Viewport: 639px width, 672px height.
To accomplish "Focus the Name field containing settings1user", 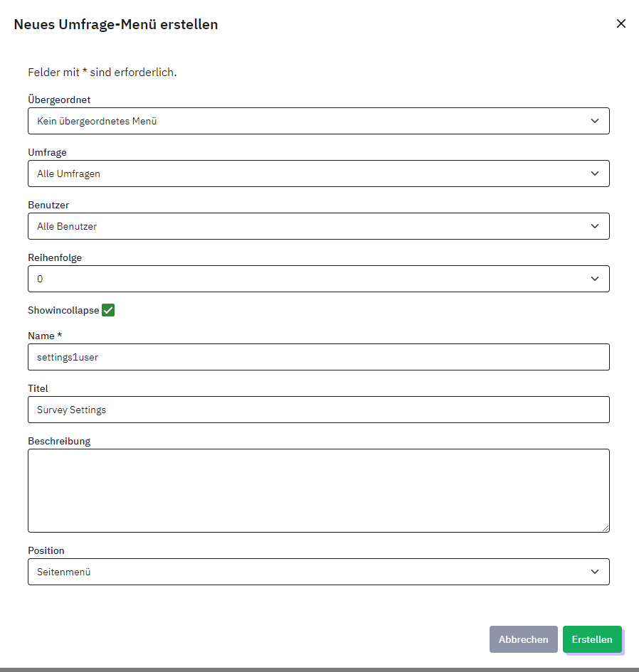I will 318,357.
